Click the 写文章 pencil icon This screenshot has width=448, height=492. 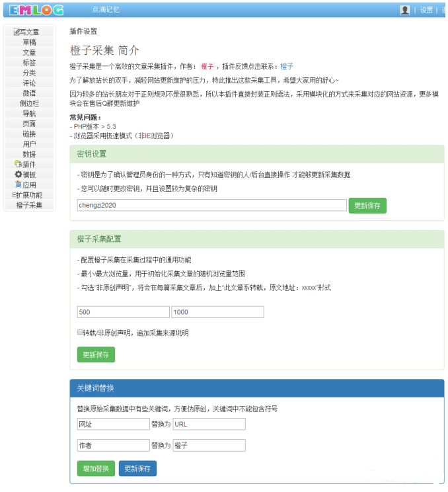[x=17, y=32]
